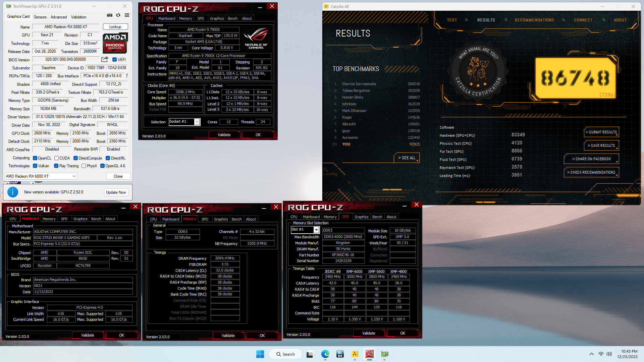Click AMD Radeon logo in GPU-Z

[115, 43]
